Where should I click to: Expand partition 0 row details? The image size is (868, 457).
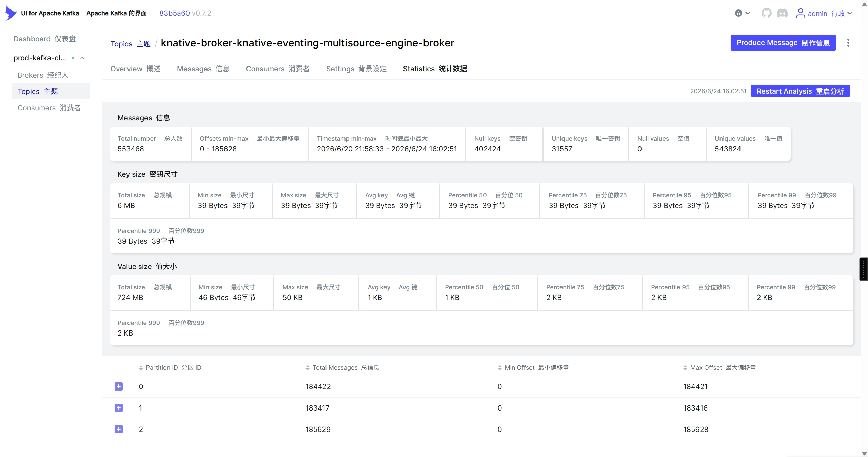coord(119,386)
